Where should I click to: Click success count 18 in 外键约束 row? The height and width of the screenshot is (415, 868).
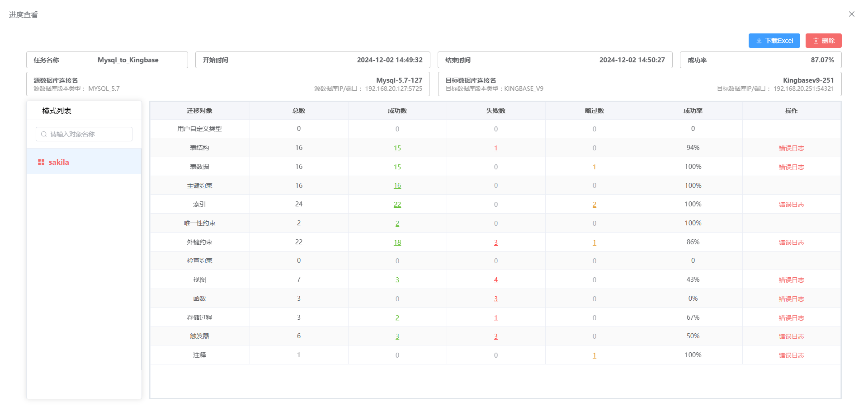click(397, 242)
